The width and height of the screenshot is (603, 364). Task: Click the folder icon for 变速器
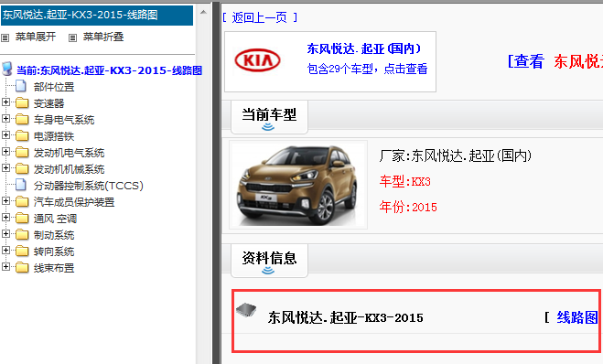(22, 103)
